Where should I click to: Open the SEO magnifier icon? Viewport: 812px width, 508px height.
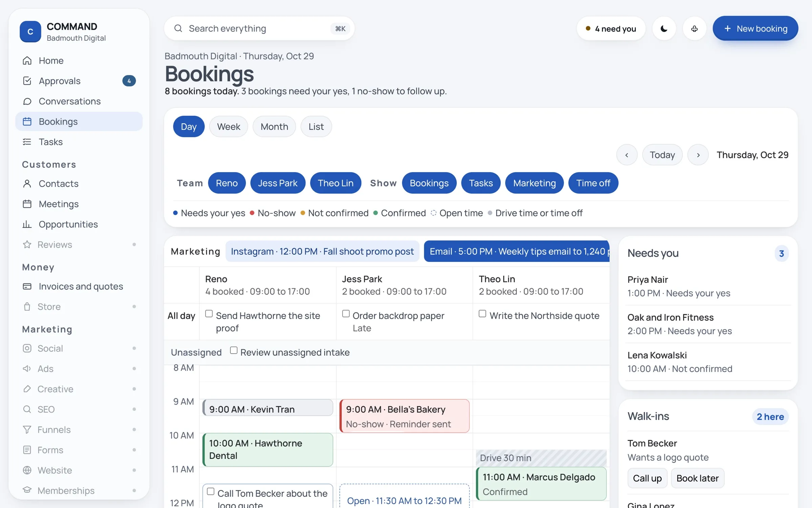click(27, 409)
